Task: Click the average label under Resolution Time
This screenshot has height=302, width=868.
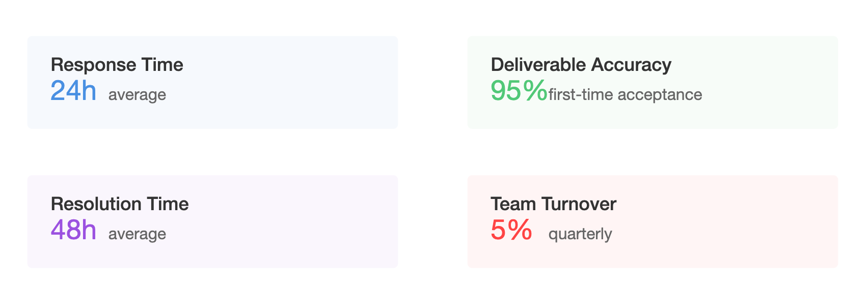Action: pos(137,234)
